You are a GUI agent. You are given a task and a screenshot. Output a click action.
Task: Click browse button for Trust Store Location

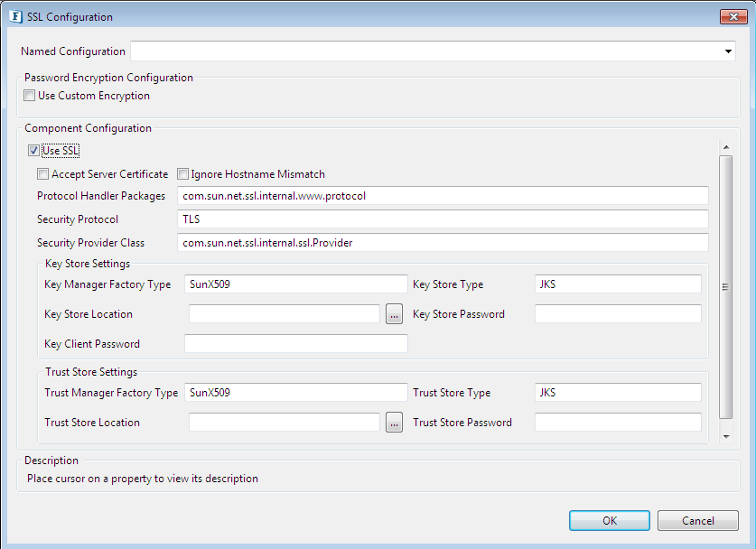click(394, 423)
